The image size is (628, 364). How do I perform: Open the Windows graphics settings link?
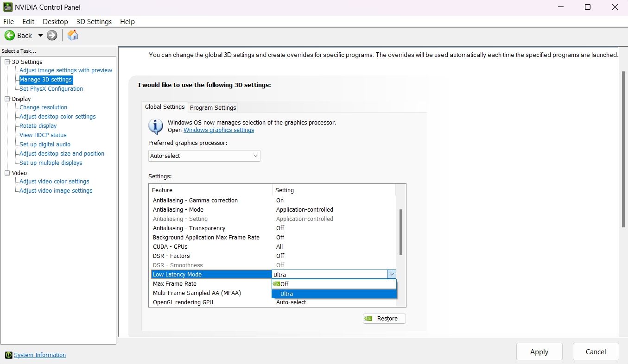tap(219, 130)
